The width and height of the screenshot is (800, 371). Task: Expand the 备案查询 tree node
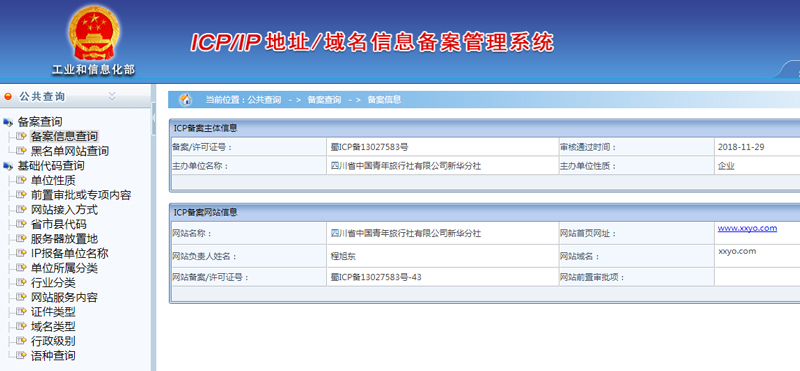40,122
